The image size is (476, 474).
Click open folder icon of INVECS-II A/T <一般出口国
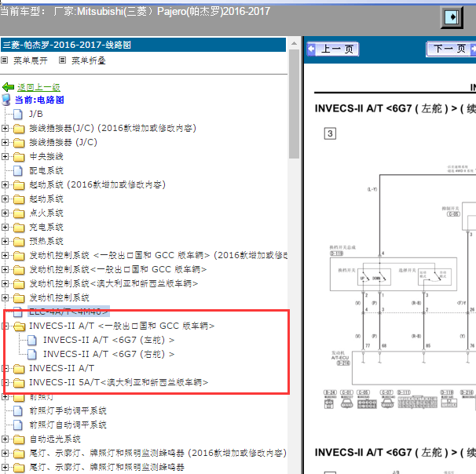[x=20, y=326]
